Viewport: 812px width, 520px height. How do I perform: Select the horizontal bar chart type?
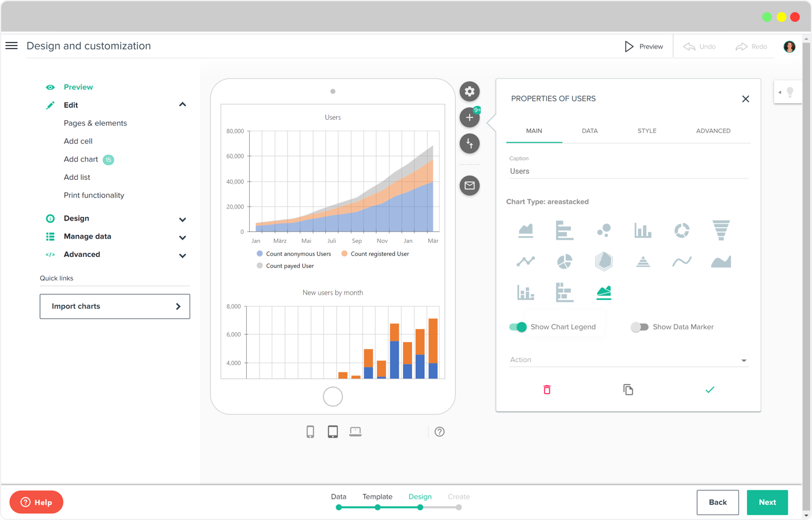pos(565,230)
